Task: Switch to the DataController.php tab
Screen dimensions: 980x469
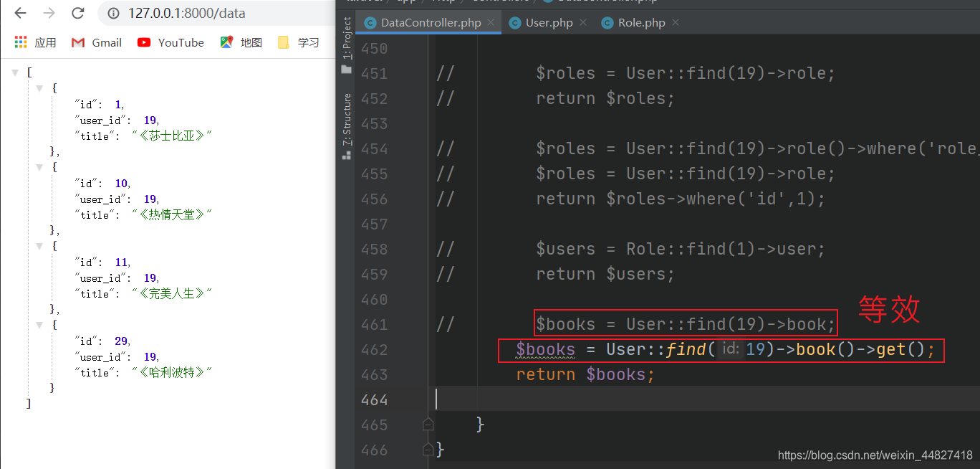Action: (430, 23)
